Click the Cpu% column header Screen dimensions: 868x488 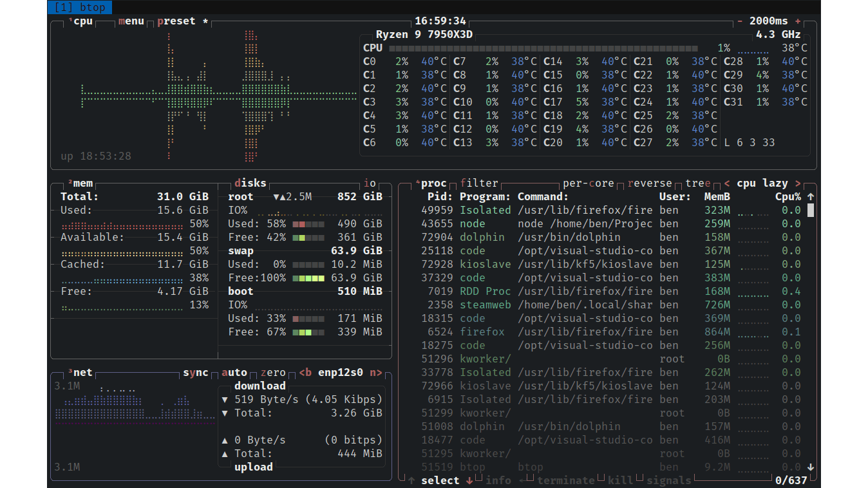coord(788,197)
